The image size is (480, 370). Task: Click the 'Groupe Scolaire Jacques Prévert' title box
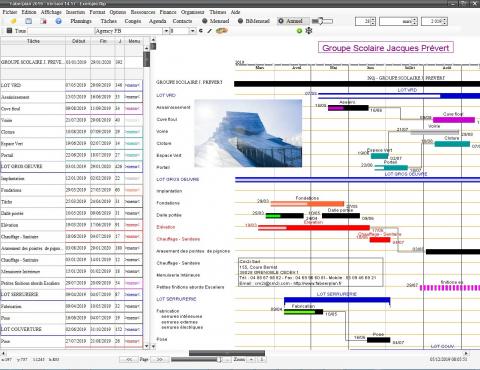click(386, 47)
